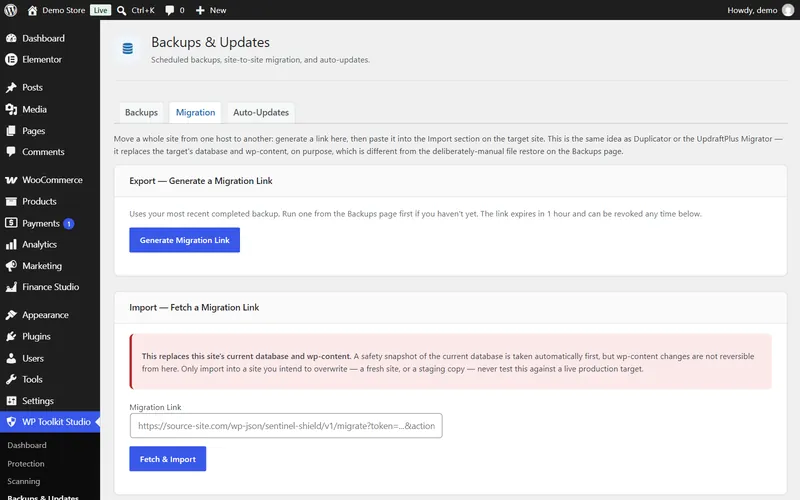800x500 pixels.
Task: Click the Ctrl+K search label
Action: click(x=143, y=10)
